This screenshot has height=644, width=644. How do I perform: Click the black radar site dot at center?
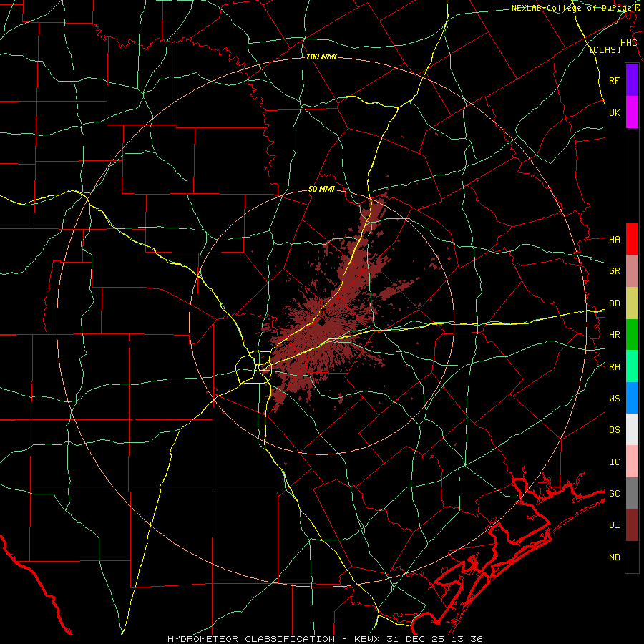(322, 322)
